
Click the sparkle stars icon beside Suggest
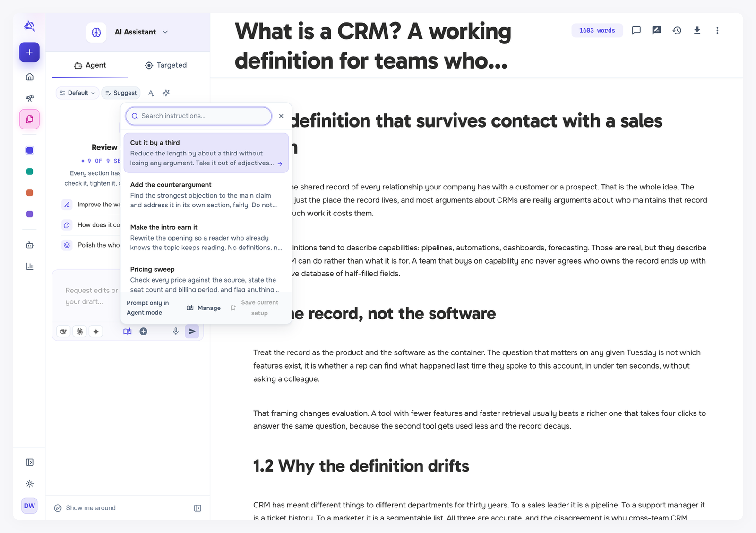tap(166, 93)
